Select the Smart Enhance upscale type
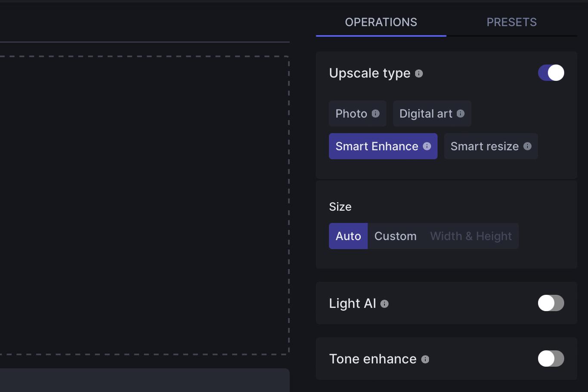This screenshot has width=588, height=392. click(377, 146)
